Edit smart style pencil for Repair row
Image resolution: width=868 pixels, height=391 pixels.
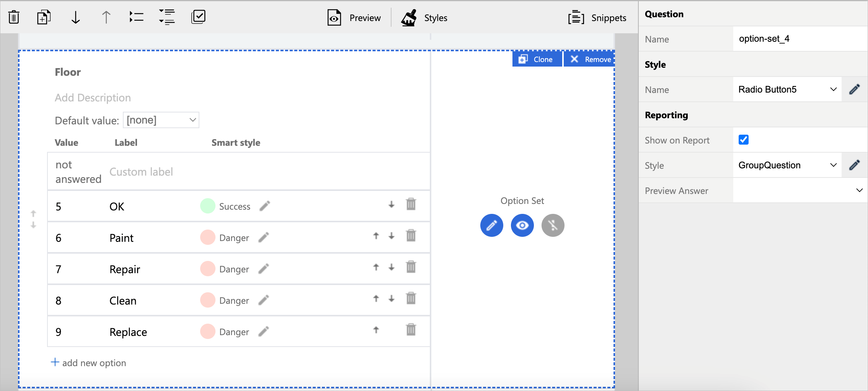264,269
